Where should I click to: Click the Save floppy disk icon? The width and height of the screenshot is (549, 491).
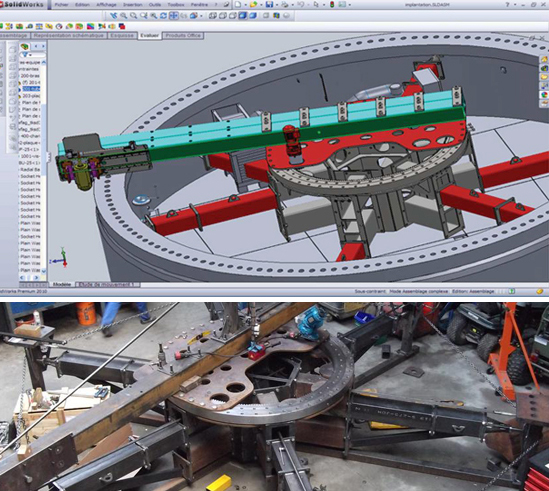pyautogui.click(x=269, y=5)
